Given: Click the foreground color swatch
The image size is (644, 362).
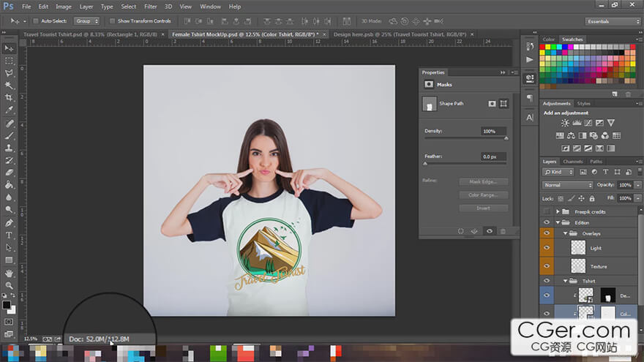Looking at the screenshot, I should click(x=6, y=305).
